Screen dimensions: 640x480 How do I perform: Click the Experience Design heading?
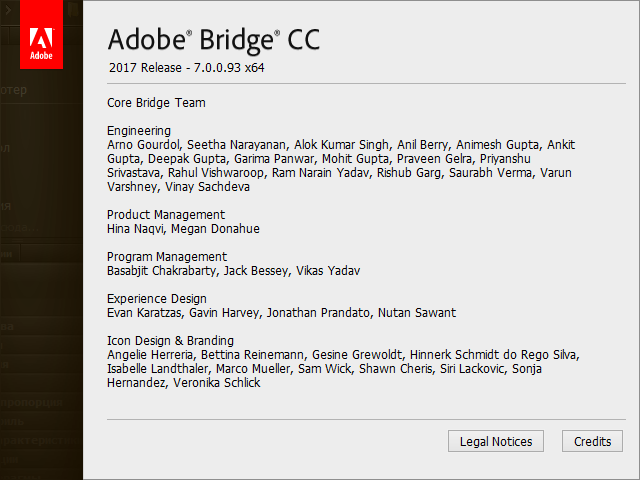point(157,298)
